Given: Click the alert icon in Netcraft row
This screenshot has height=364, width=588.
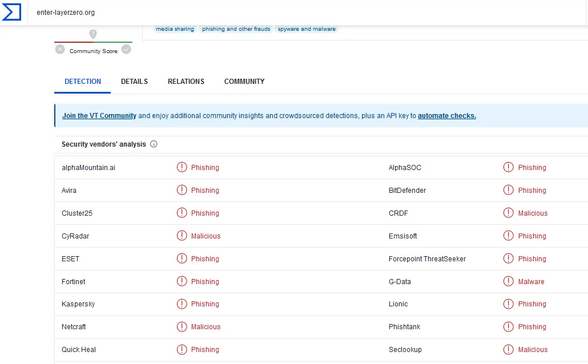Looking at the screenshot, I should (x=182, y=327).
